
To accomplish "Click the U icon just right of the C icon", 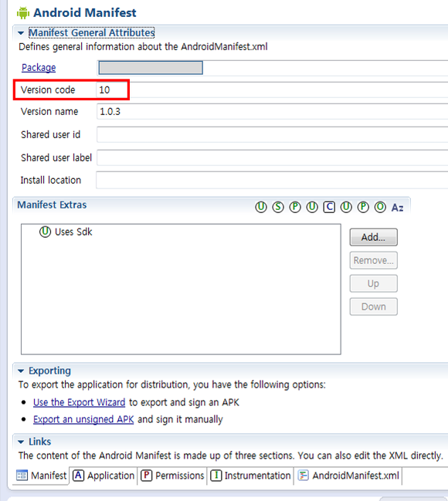I will coord(346,207).
